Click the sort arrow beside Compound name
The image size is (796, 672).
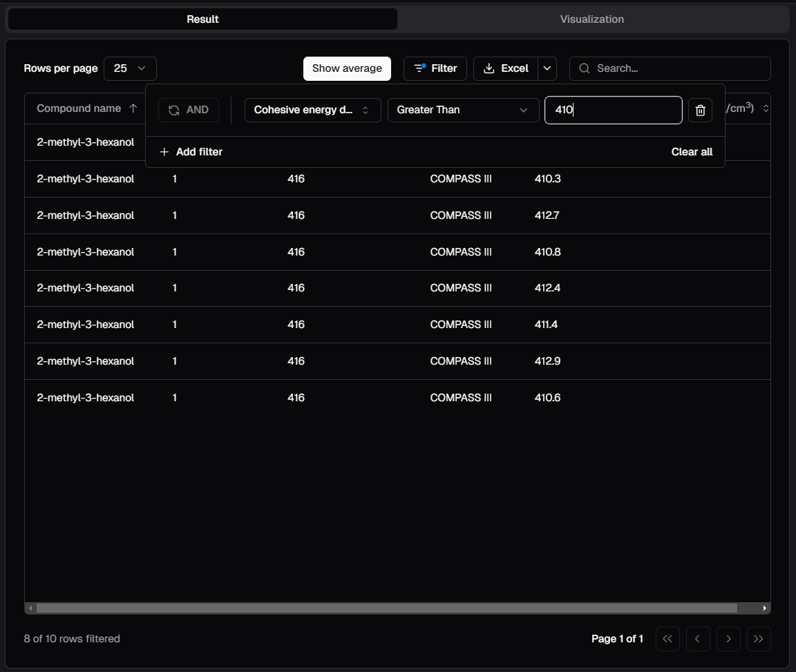[133, 108]
